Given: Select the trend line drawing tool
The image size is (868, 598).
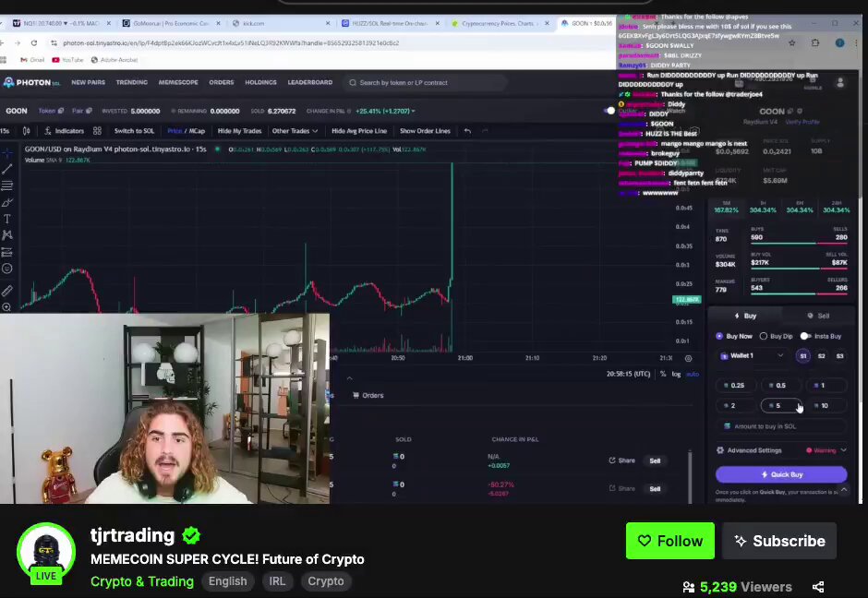Looking at the screenshot, I should [x=7, y=169].
